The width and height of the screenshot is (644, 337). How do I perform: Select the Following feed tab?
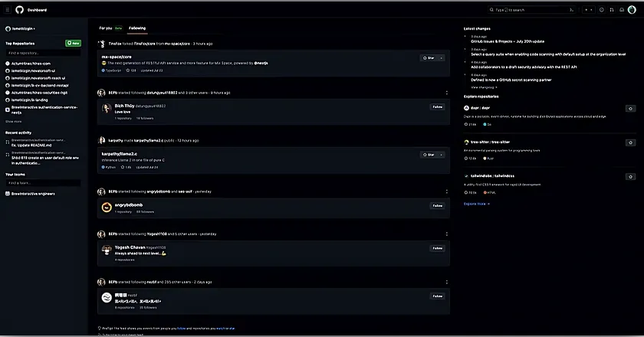137,28
